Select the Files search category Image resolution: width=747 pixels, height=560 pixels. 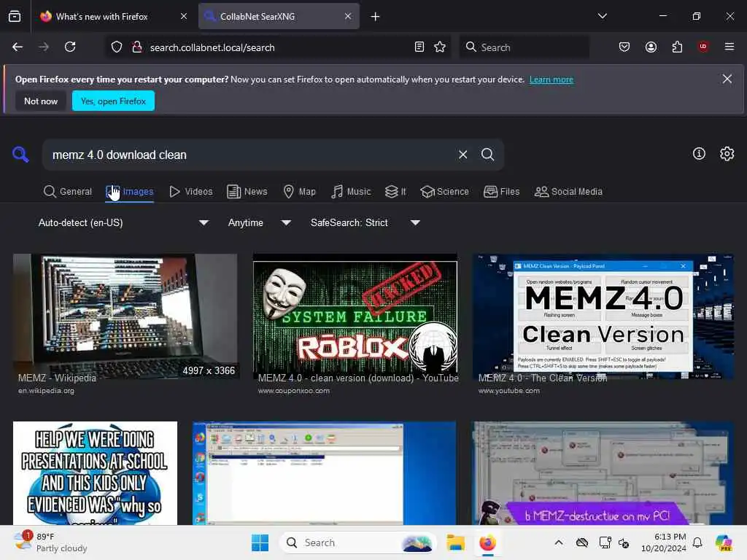tap(501, 192)
